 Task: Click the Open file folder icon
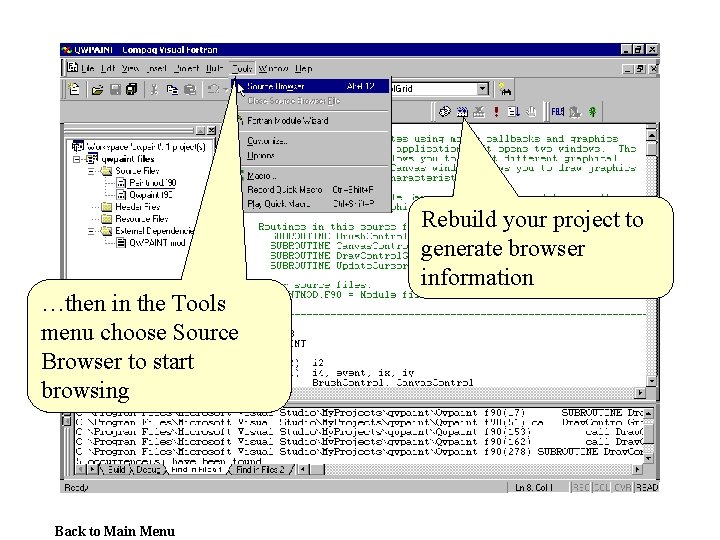click(x=97, y=90)
